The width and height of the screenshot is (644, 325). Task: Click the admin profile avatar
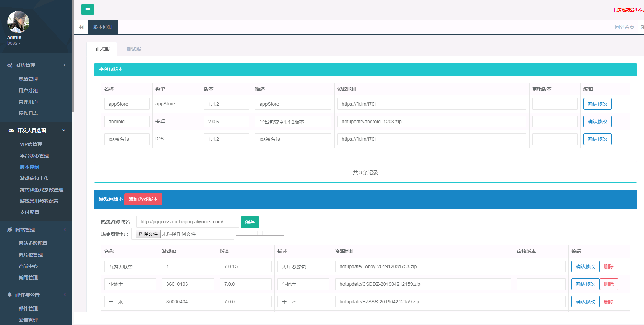coord(18,22)
